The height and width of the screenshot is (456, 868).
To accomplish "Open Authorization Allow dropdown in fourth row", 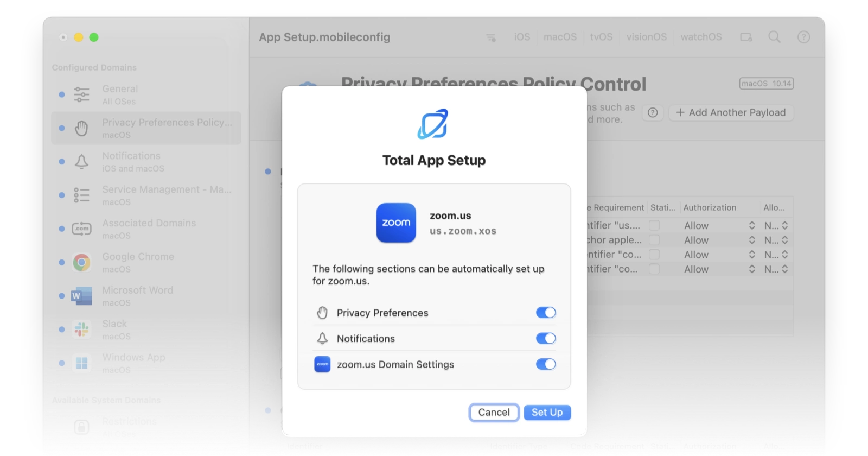I will coord(719,269).
